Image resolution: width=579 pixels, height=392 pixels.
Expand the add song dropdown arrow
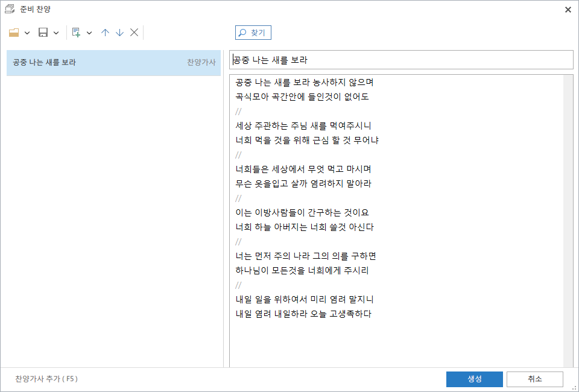click(89, 33)
